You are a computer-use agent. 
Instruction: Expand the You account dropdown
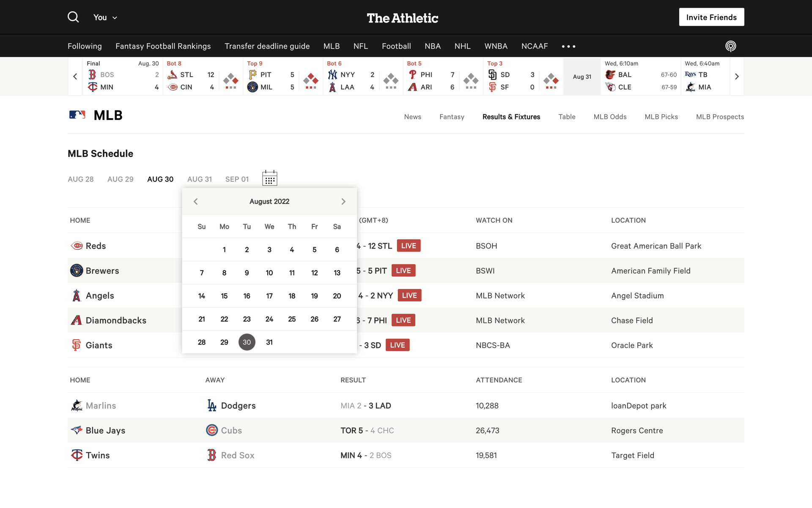pyautogui.click(x=105, y=17)
